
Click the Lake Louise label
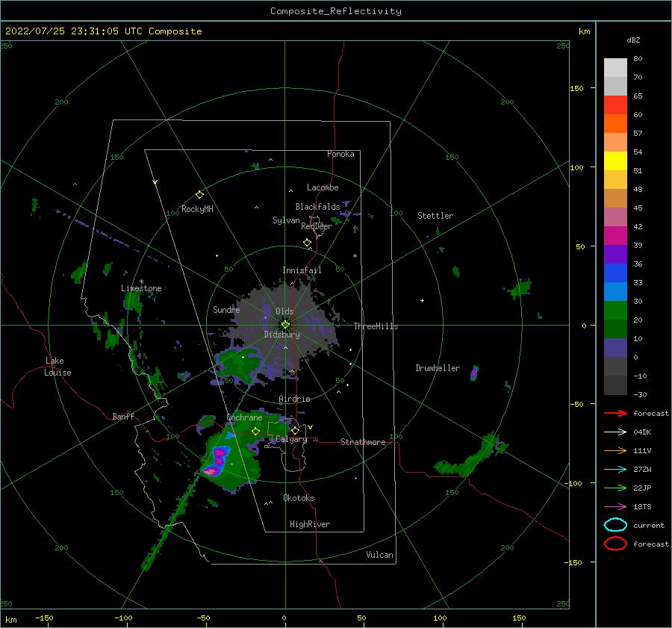coord(57,367)
